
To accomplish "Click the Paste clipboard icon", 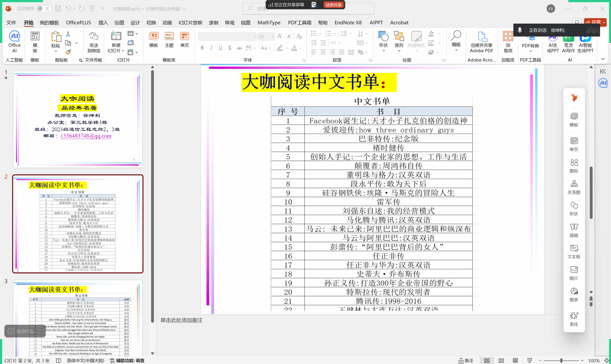I will (55, 37).
